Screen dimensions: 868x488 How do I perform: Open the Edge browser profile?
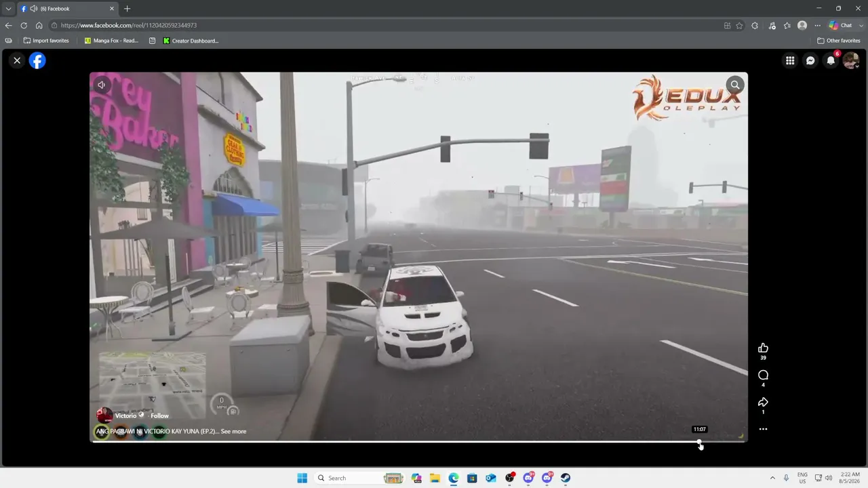click(x=802, y=25)
